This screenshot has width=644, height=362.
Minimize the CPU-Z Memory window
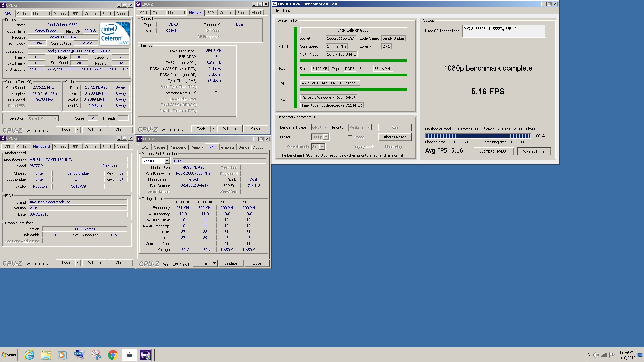[x=254, y=4]
